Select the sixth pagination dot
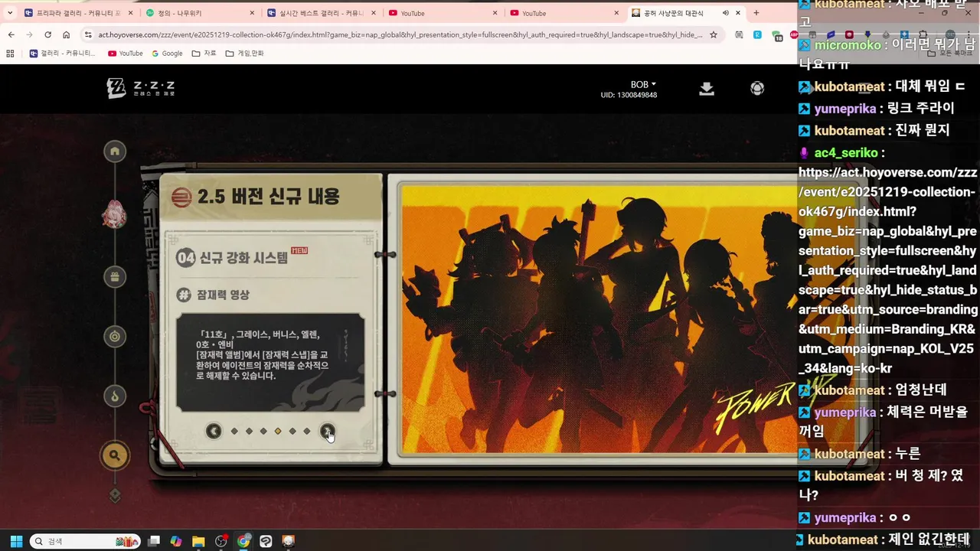The image size is (980, 551). point(307,432)
